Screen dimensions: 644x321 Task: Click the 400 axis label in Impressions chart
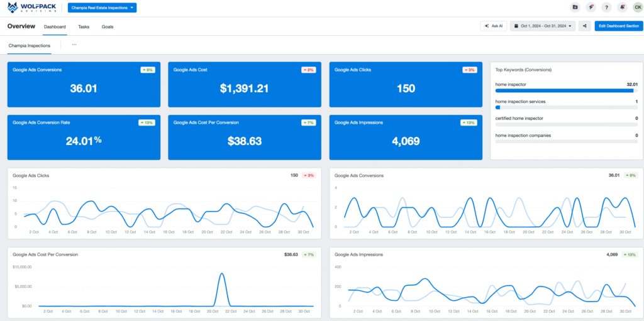[x=338, y=267]
